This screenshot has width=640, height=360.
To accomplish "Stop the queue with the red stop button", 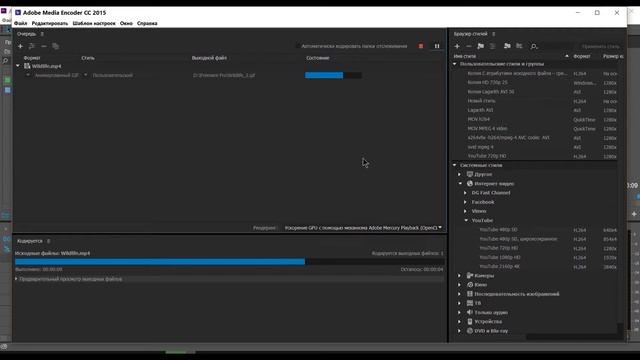I will tap(421, 46).
